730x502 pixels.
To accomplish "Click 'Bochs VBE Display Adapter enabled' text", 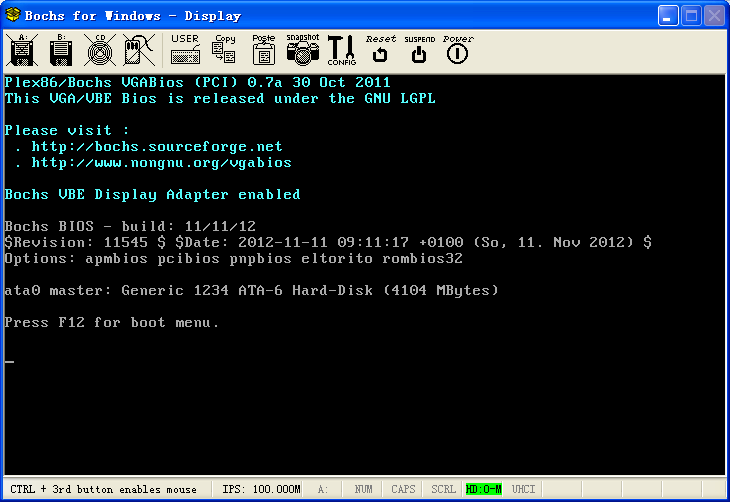I will pos(152,194).
